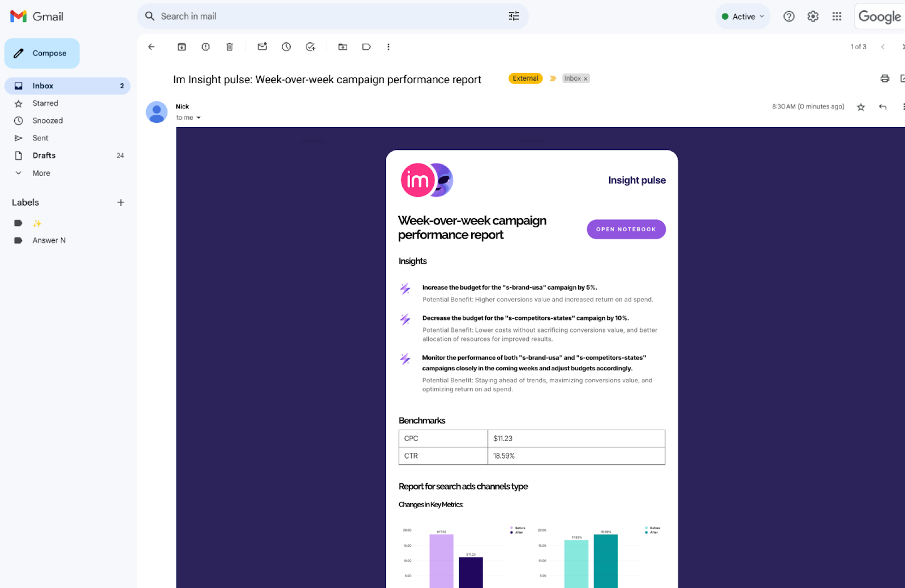The width and height of the screenshot is (905, 588).
Task: Open the Move to folder icon
Action: pos(343,47)
